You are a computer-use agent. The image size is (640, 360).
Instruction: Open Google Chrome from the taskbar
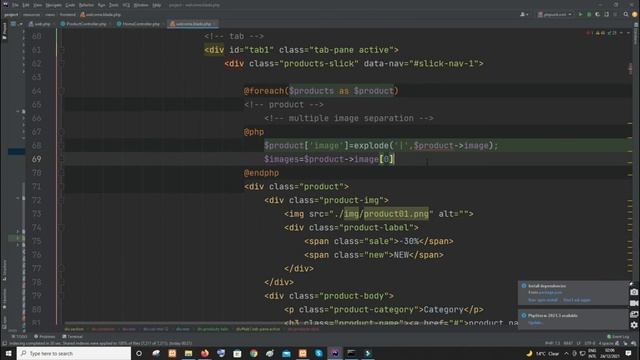click(x=253, y=353)
